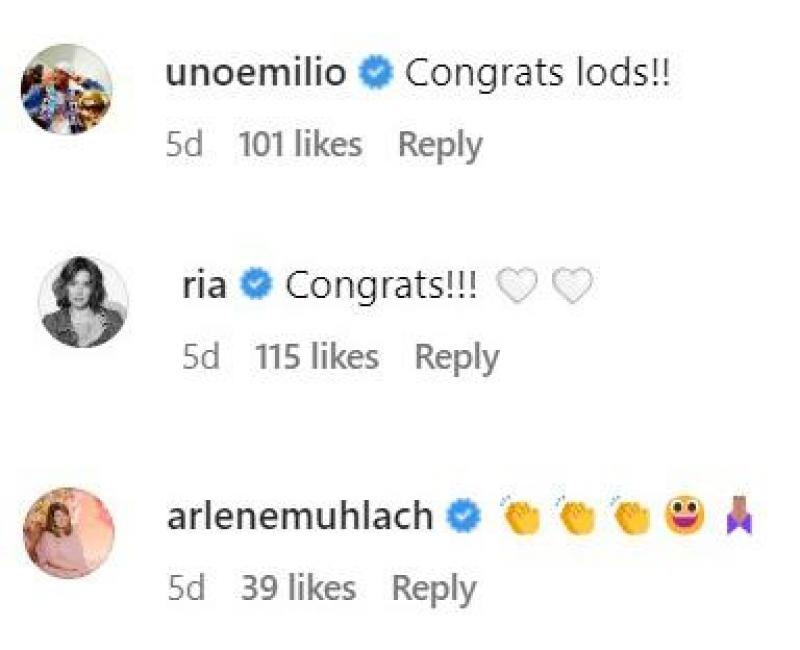Go to arlenemuhlach's profile via username

point(297,516)
